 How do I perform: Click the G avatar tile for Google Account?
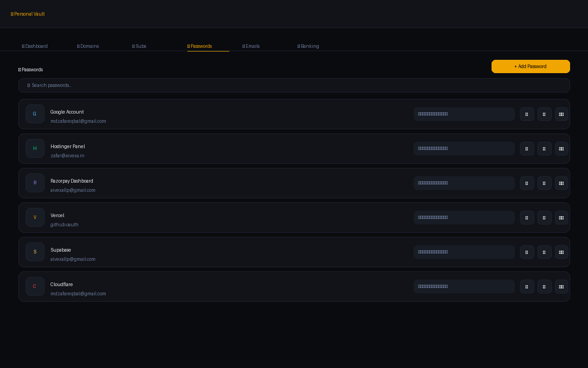pos(35,114)
